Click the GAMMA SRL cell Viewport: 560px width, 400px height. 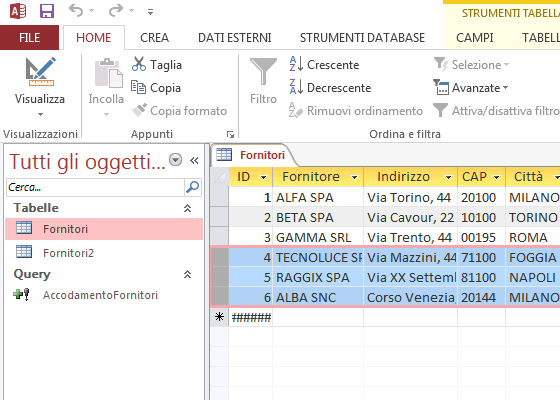(x=318, y=238)
